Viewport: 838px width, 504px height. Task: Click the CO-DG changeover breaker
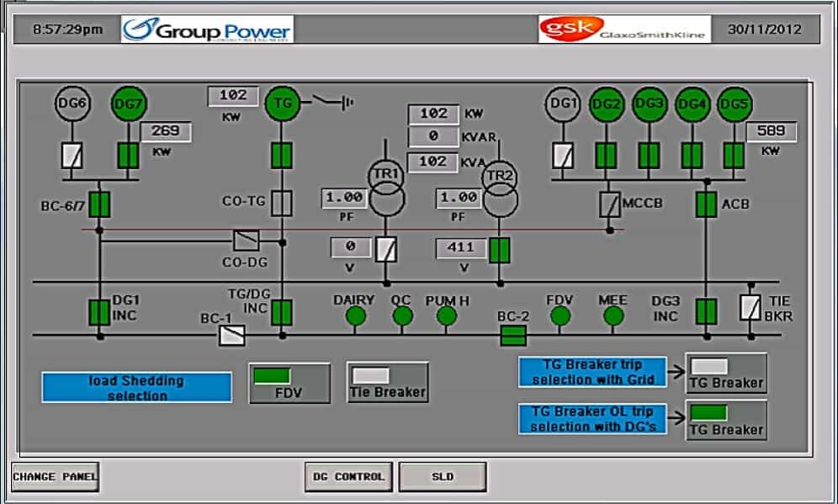click(247, 241)
